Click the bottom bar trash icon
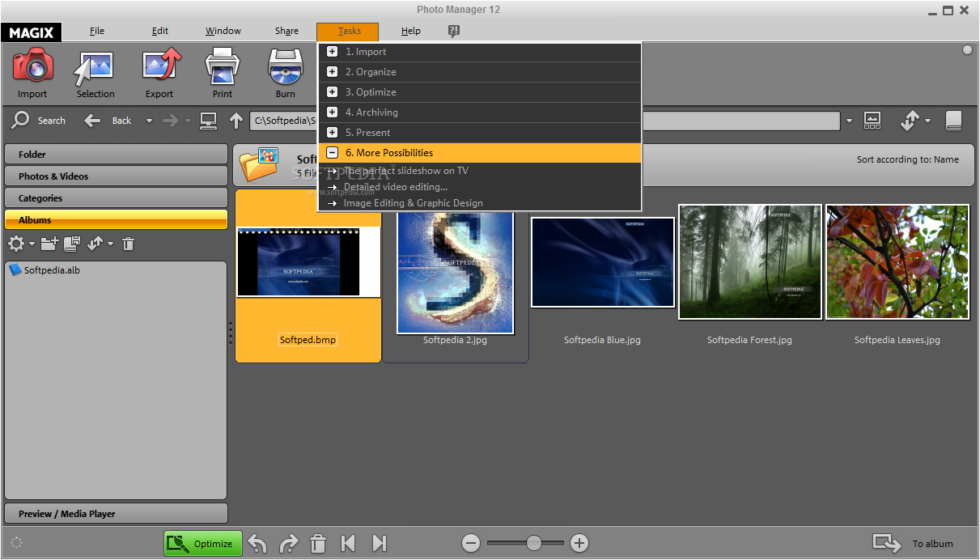 [319, 544]
